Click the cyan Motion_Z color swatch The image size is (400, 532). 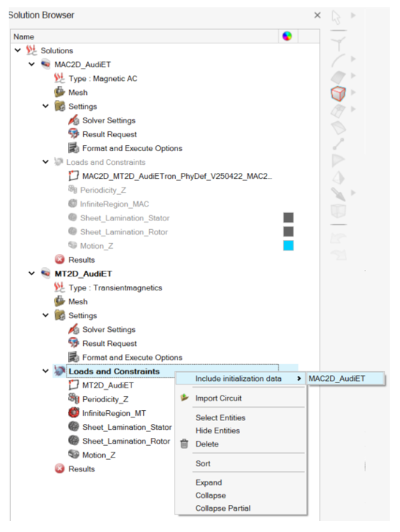(288, 246)
